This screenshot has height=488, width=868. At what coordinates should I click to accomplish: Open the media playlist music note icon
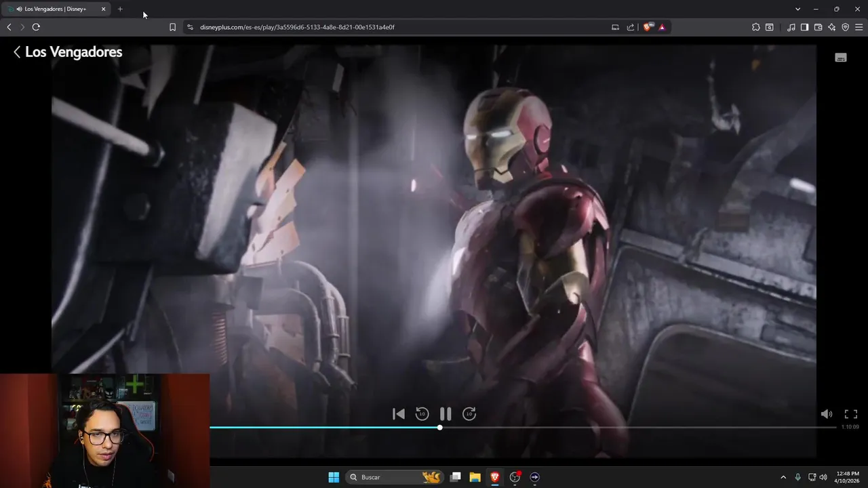[x=791, y=27]
